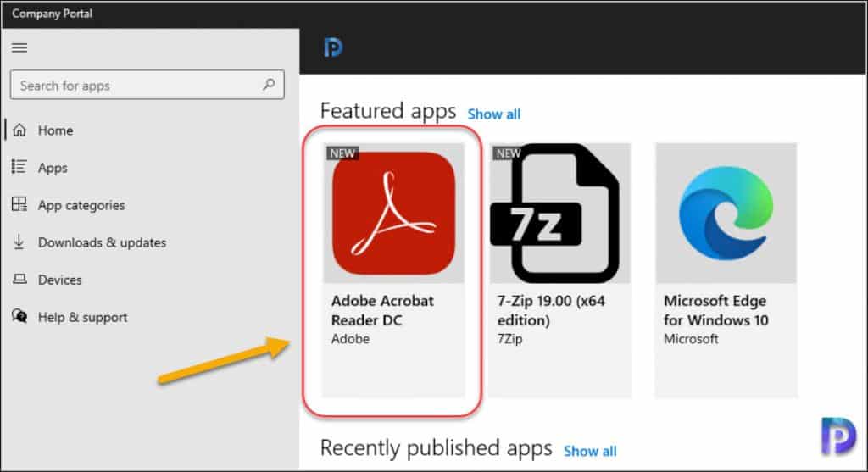Click the Help & support chat icon
This screenshot has height=472, width=868.
19,317
